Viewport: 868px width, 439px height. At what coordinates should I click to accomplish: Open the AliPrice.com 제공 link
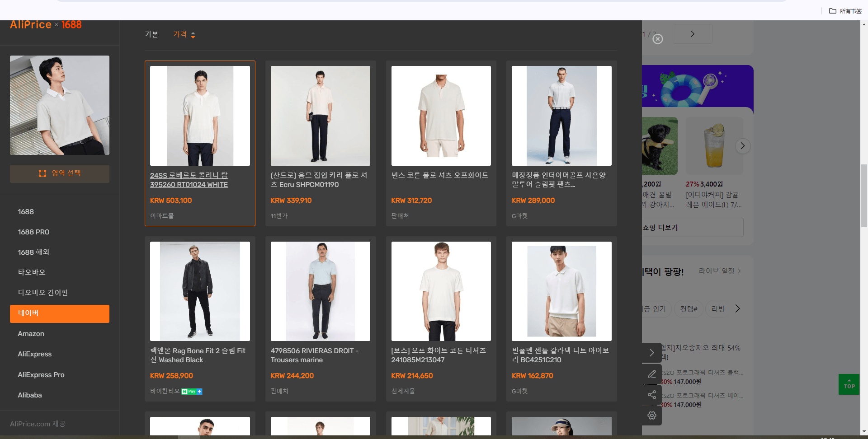[38, 424]
